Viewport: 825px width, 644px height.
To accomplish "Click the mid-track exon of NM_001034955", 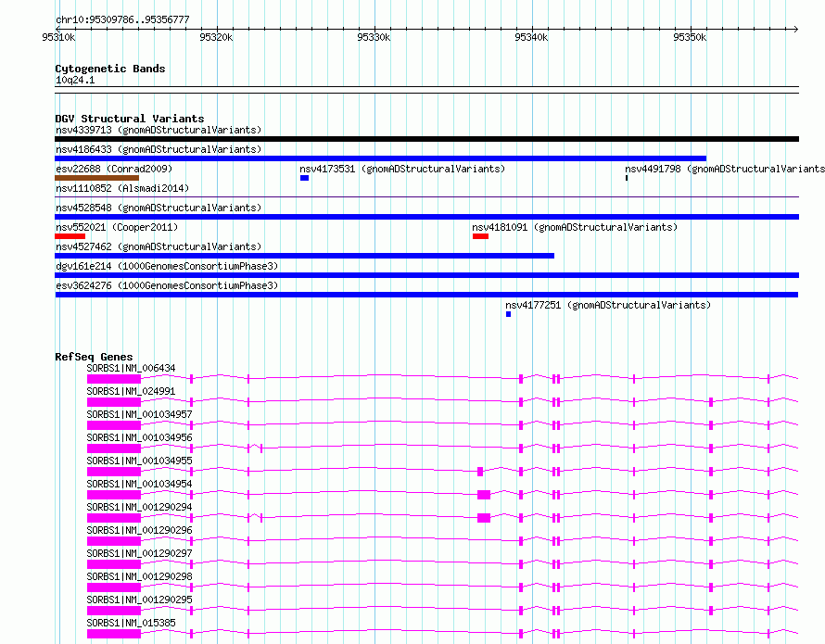I will pos(480,472).
